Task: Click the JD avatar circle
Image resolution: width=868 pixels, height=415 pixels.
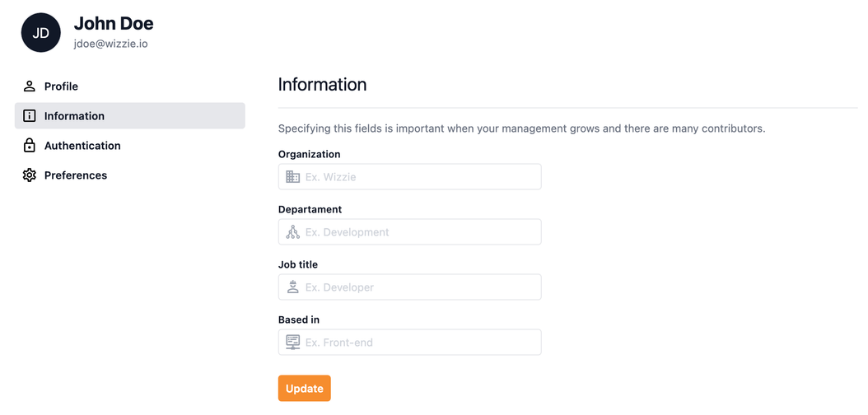Action: point(41,33)
